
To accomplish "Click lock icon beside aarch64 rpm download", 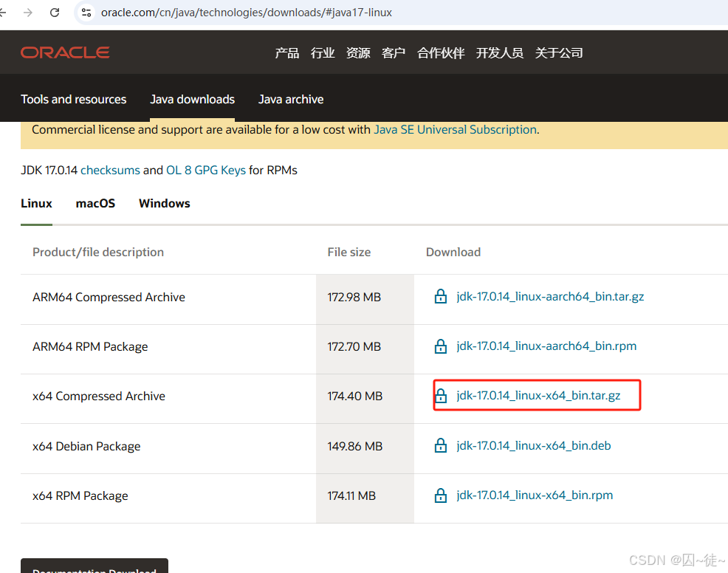I will coord(441,346).
